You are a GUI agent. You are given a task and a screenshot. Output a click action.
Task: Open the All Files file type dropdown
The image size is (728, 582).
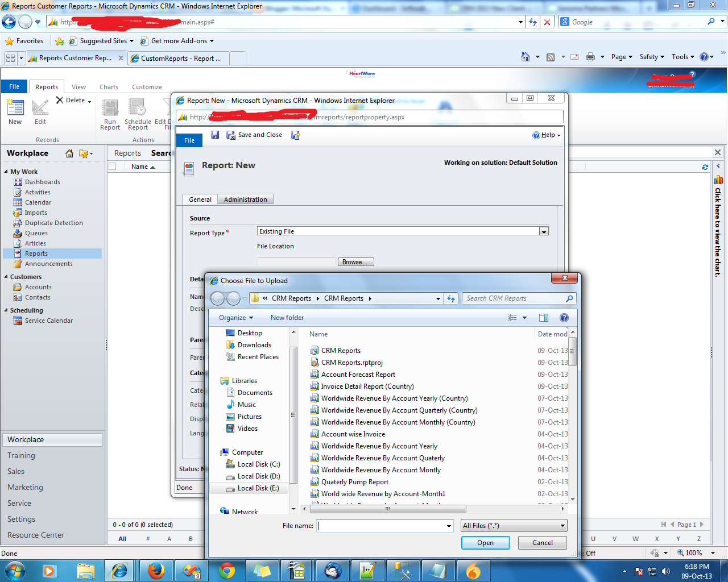[x=513, y=525]
